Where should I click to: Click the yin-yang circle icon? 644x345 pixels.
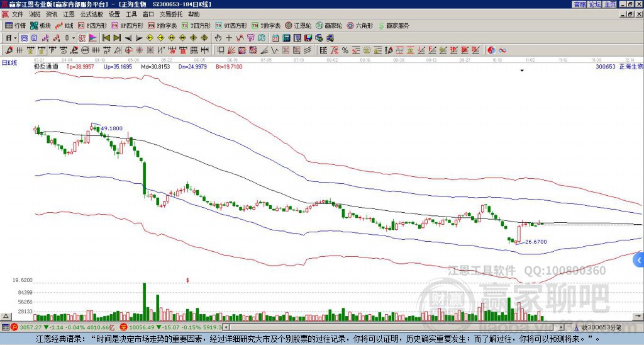point(491,50)
